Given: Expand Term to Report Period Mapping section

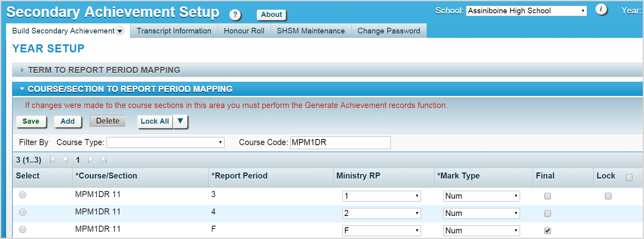Looking at the screenshot, I should (x=104, y=70).
